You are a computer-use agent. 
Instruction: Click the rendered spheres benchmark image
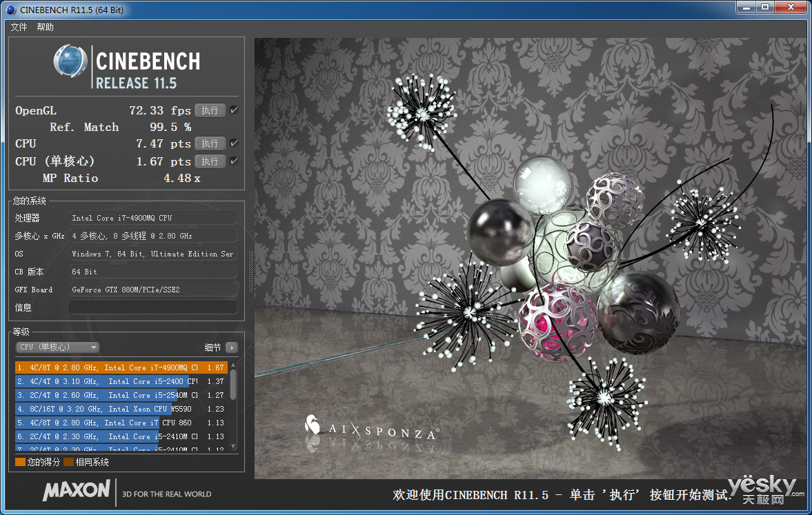tap(531, 259)
